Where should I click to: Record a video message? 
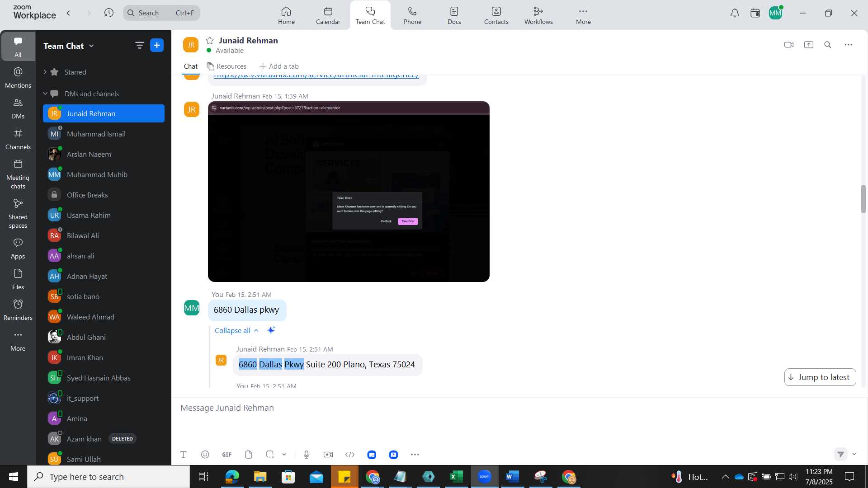point(328,455)
